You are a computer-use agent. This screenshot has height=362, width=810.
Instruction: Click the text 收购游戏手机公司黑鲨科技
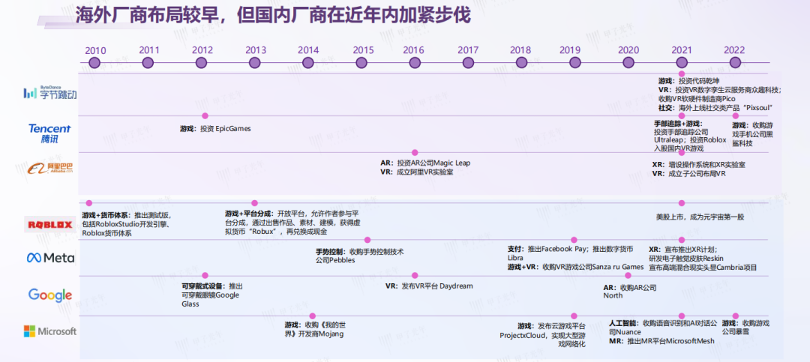pos(752,134)
